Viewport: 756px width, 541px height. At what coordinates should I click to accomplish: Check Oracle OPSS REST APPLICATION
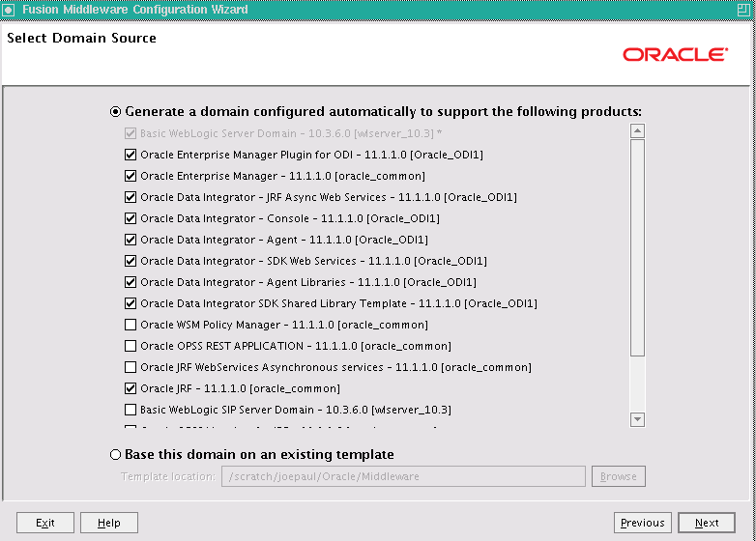coord(131,346)
